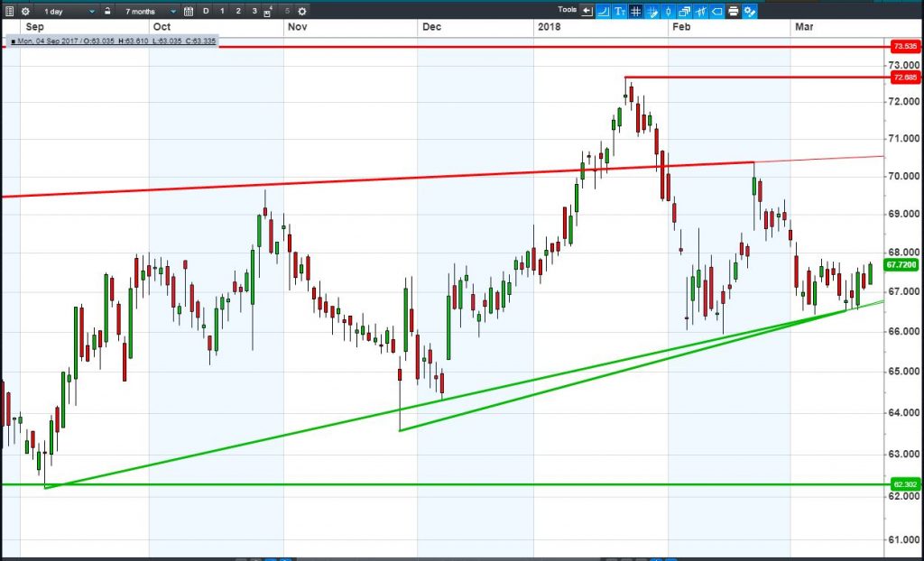Click the Dec month label
The width and height of the screenshot is (924, 561).
(x=431, y=27)
